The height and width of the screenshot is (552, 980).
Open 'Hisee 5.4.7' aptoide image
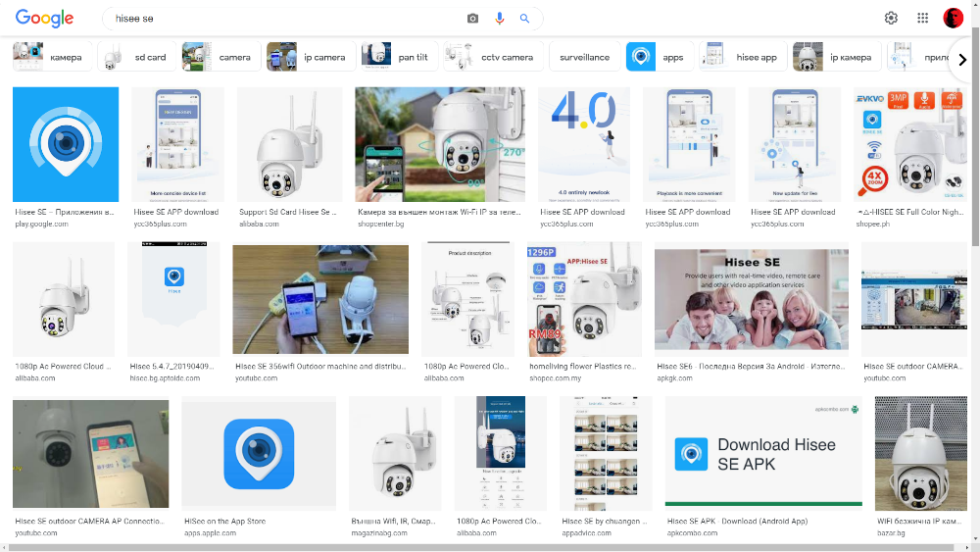pyautogui.click(x=173, y=299)
